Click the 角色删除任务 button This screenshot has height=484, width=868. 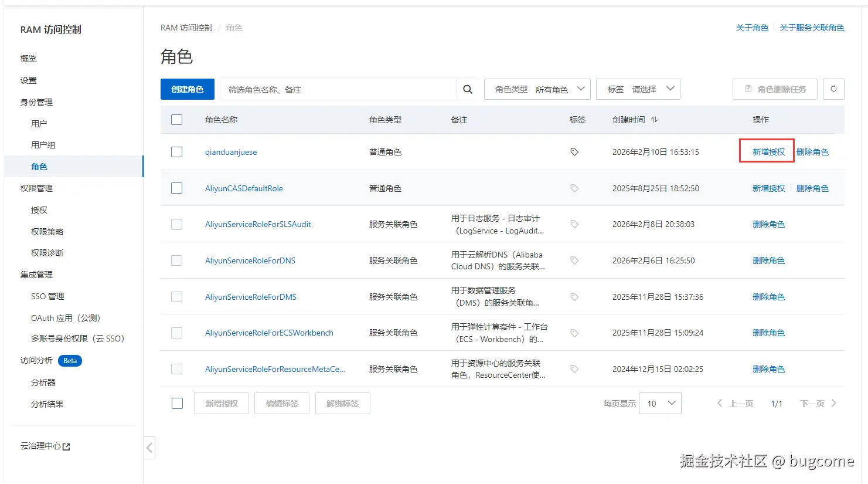tap(775, 89)
